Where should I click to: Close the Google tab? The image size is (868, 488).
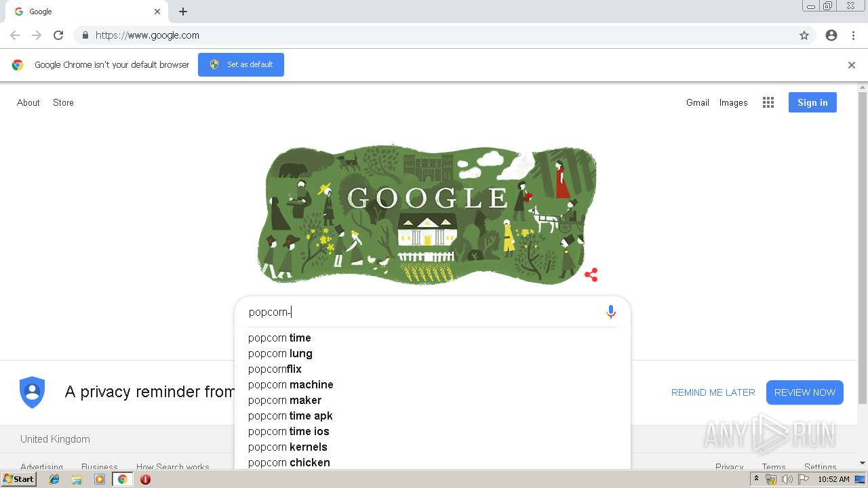coord(157,12)
